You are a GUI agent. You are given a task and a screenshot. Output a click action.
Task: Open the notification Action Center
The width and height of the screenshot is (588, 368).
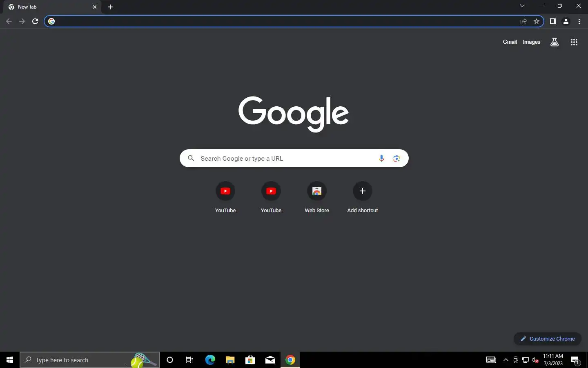click(575, 360)
